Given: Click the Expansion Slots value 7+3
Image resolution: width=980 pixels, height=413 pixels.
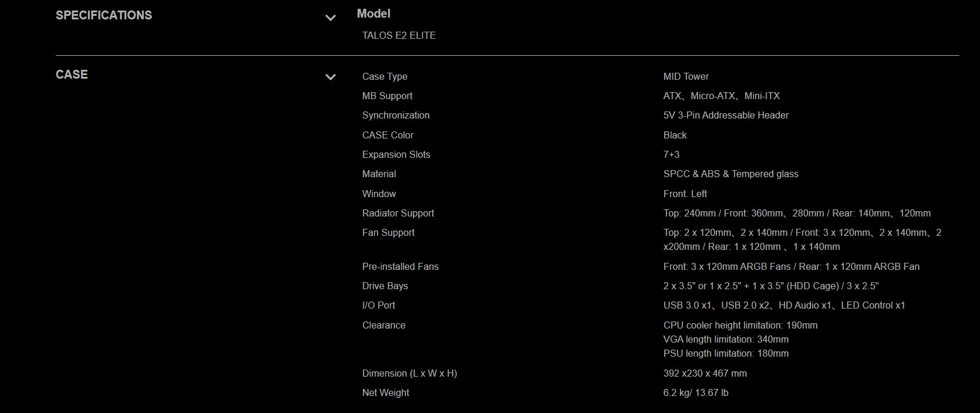Looking at the screenshot, I should pos(671,154).
